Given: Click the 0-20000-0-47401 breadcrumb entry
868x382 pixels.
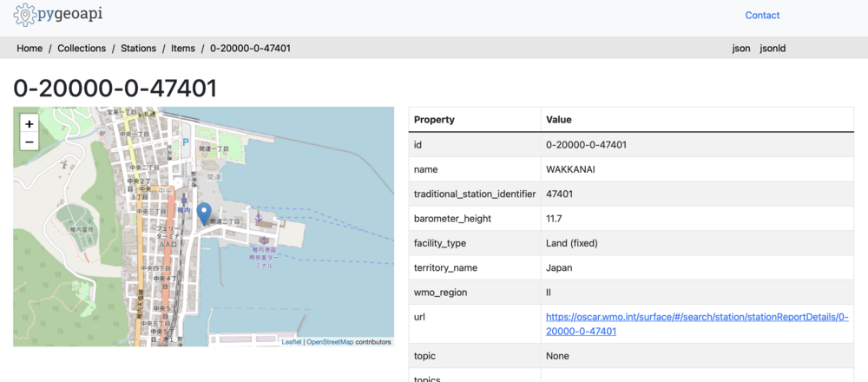Looking at the screenshot, I should coord(250,49).
